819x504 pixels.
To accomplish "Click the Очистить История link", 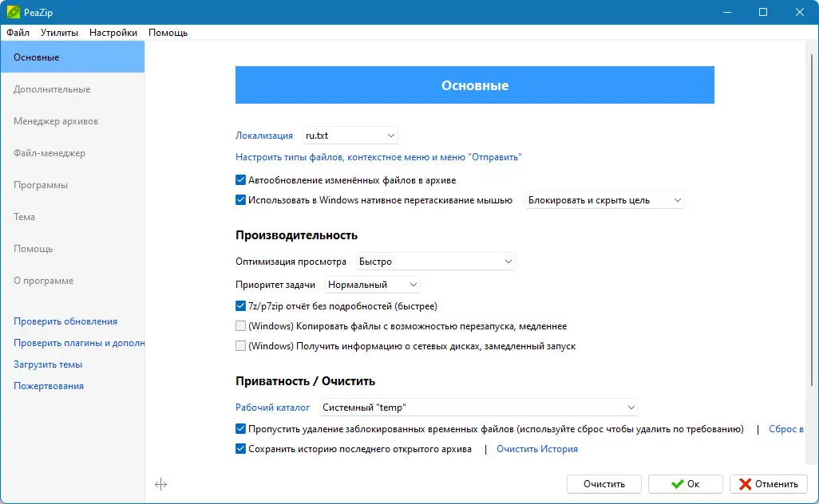I will (537, 449).
